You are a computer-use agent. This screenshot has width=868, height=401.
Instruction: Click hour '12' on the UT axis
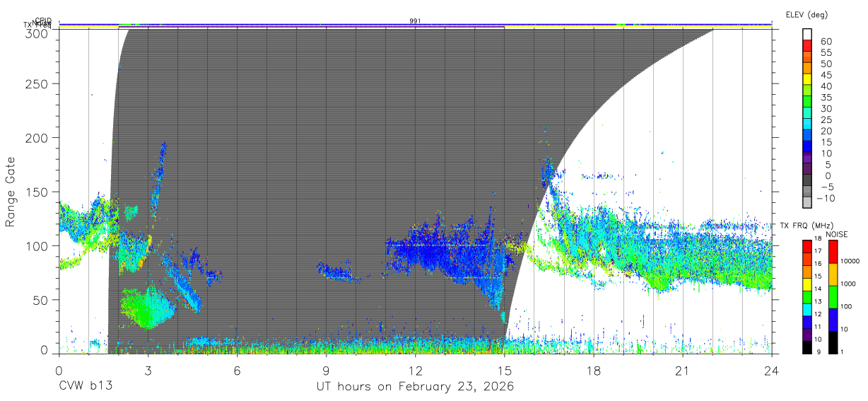pyautogui.click(x=415, y=370)
